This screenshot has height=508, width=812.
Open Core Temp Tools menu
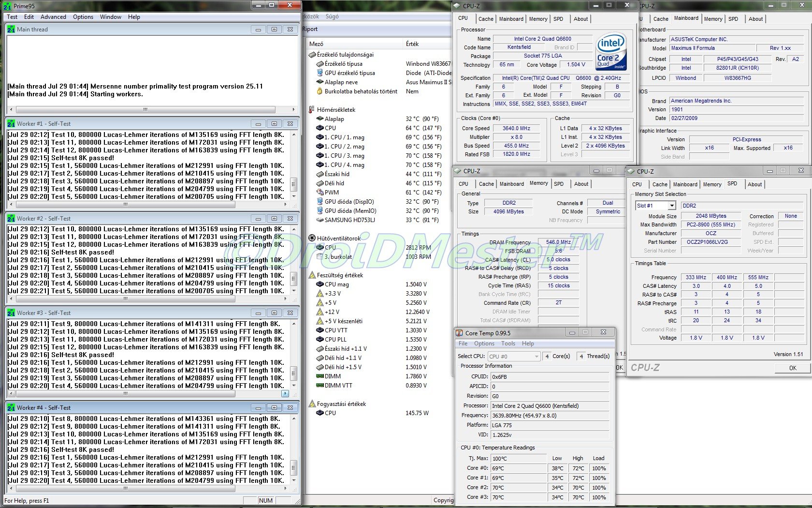pyautogui.click(x=508, y=344)
